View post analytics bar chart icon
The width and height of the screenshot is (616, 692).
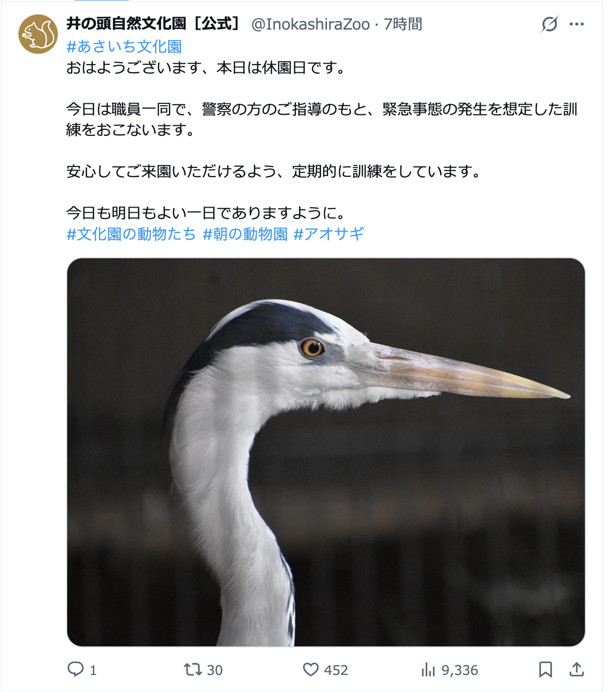point(428,669)
